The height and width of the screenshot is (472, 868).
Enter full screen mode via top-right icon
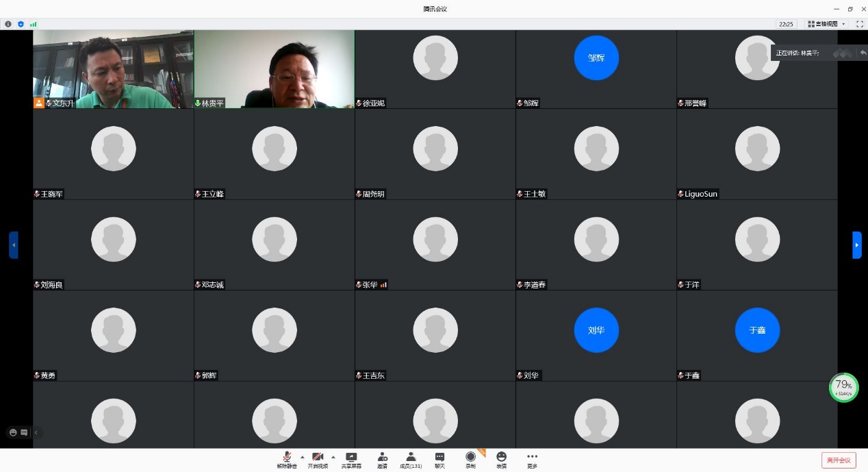coord(860,24)
